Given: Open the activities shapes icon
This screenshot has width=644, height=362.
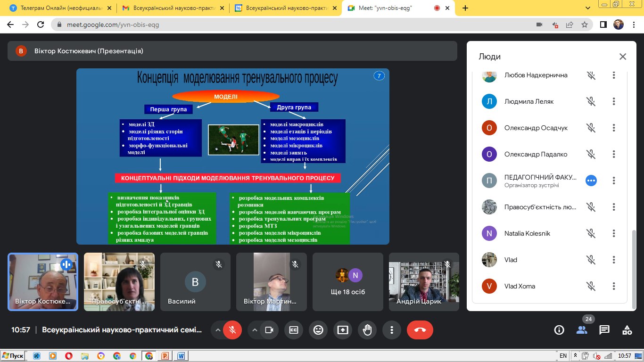Looking at the screenshot, I should pyautogui.click(x=627, y=330).
